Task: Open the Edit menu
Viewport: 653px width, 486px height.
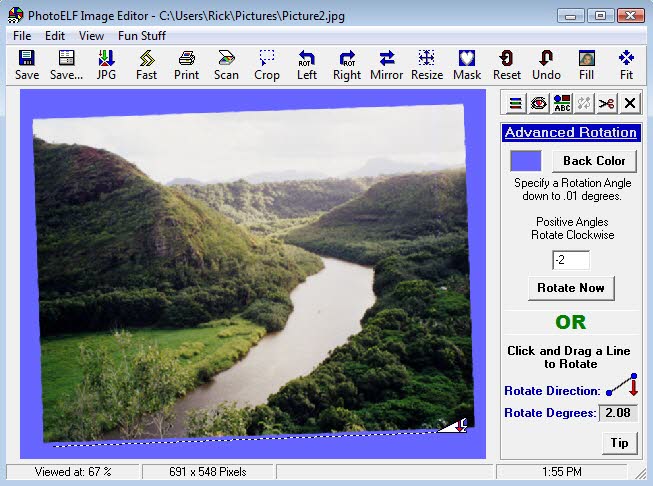Action: (55, 36)
